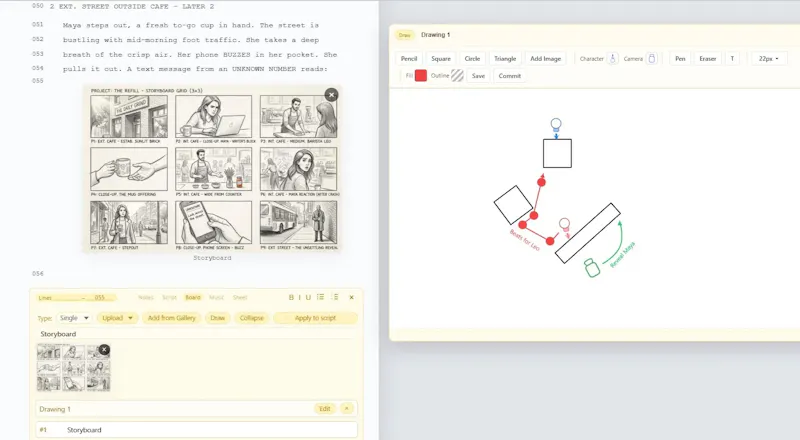
Task: Toggle italic formatting in panel
Action: point(299,298)
